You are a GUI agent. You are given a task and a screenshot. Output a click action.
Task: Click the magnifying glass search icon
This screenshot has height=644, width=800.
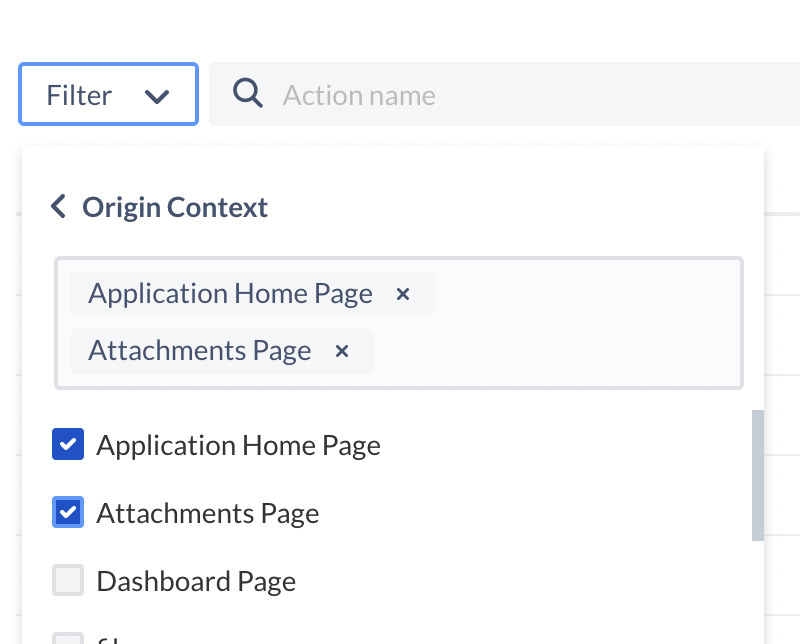(x=247, y=94)
